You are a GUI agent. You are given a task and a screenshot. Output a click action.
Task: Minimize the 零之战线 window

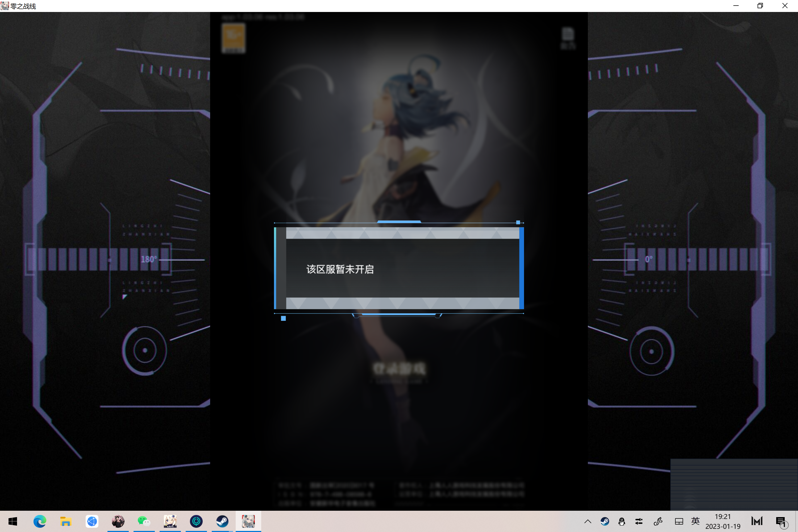[735, 6]
